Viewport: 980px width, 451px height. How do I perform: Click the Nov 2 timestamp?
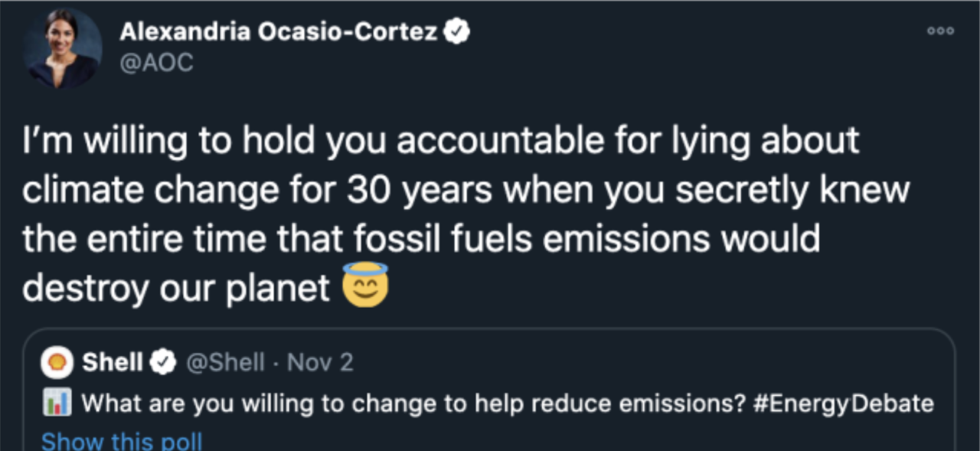[320, 362]
